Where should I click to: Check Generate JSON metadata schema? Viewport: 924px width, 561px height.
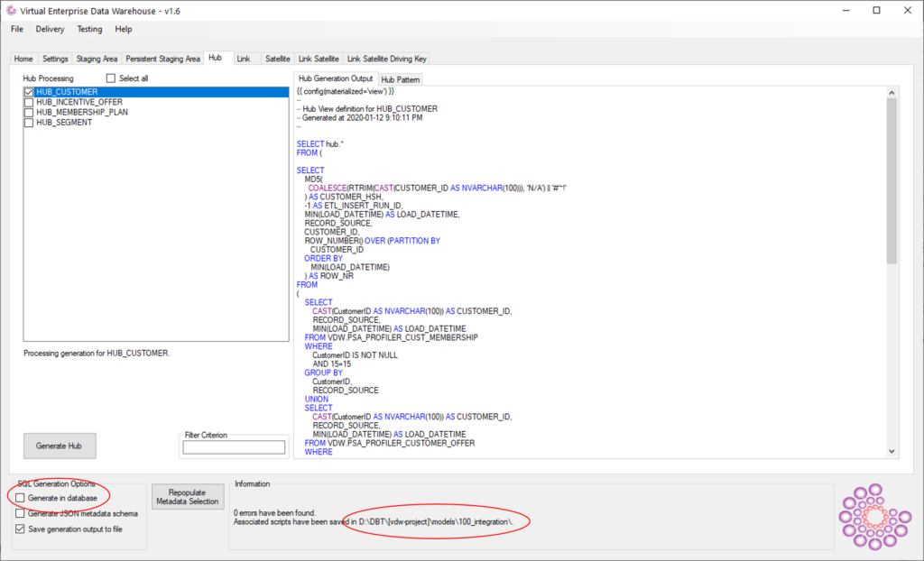21,512
